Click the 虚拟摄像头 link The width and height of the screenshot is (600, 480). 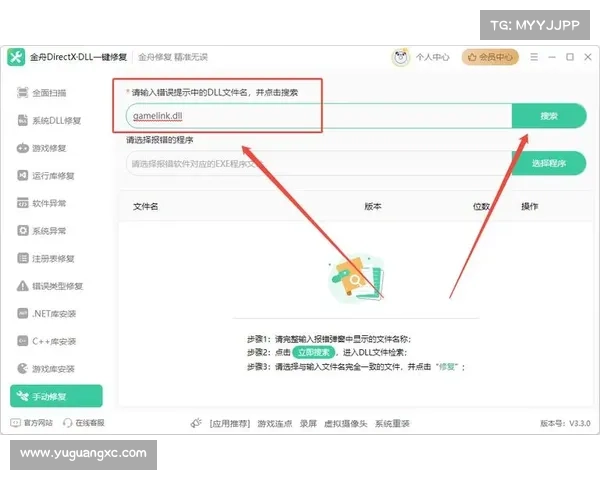pos(346,423)
